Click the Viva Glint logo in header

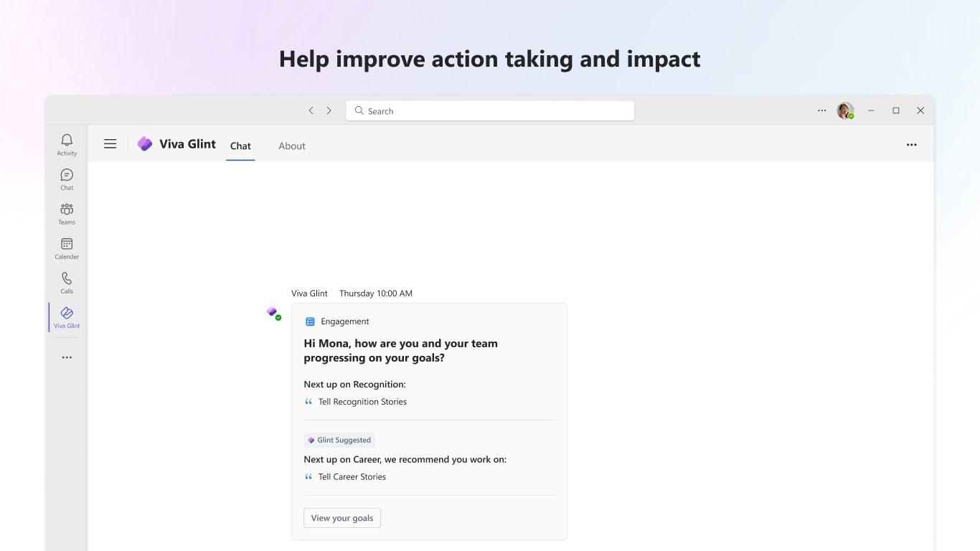(x=145, y=144)
